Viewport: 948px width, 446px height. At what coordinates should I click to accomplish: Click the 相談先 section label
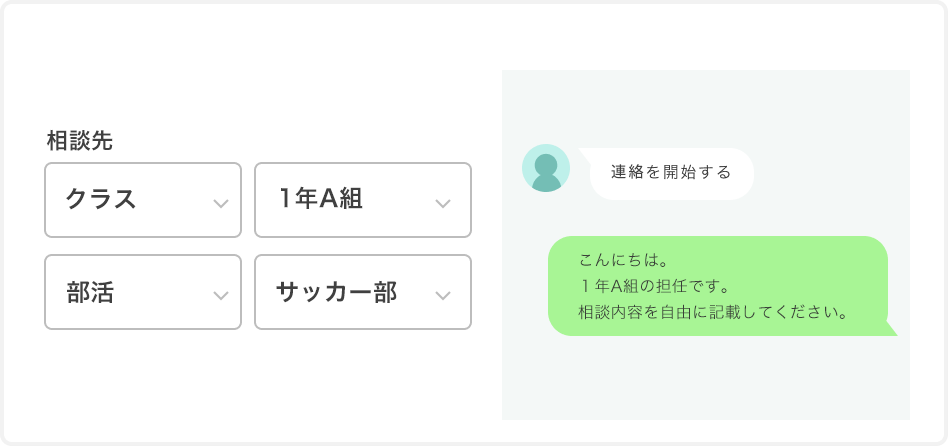pyautogui.click(x=79, y=141)
